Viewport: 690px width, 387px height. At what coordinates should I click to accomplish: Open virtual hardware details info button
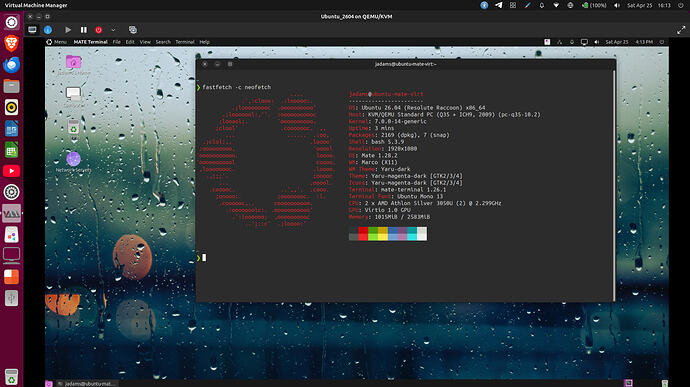[48, 30]
